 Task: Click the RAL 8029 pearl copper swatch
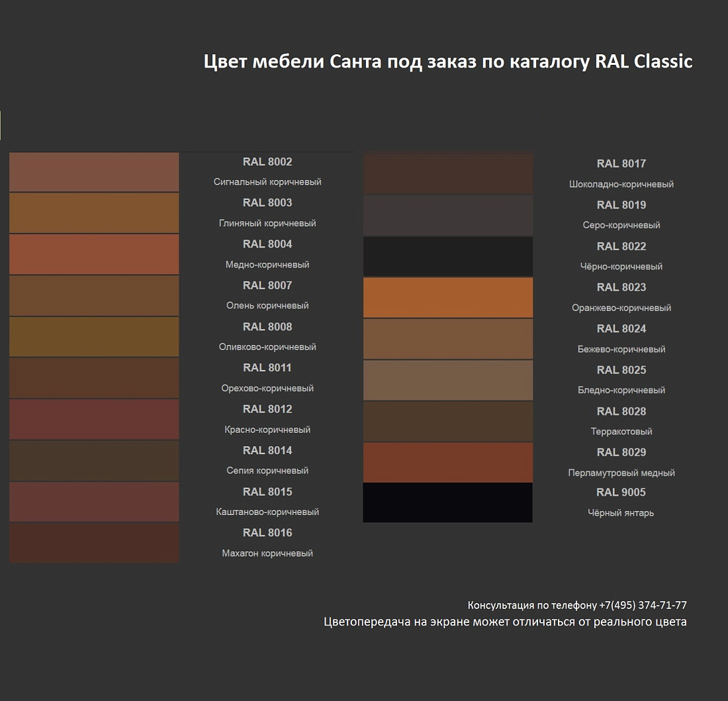448,462
